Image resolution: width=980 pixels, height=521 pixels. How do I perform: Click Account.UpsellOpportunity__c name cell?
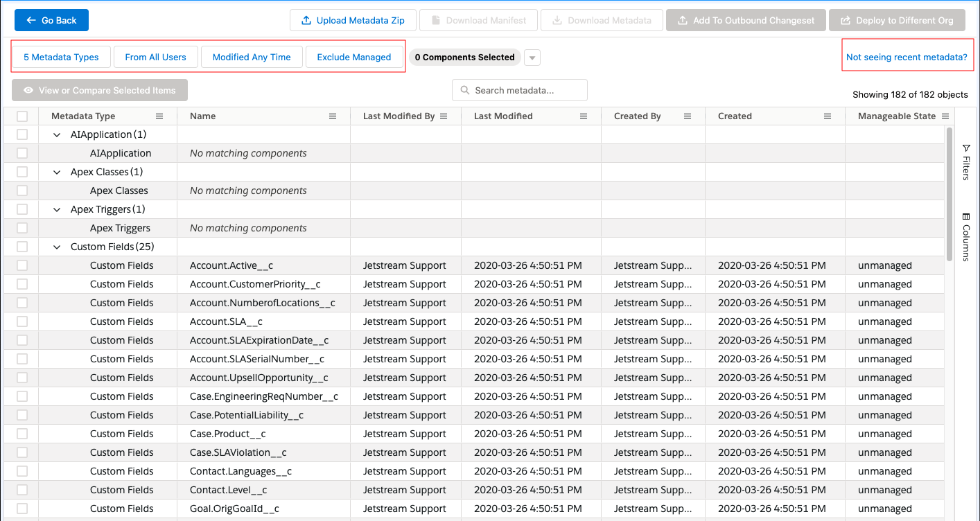point(263,378)
